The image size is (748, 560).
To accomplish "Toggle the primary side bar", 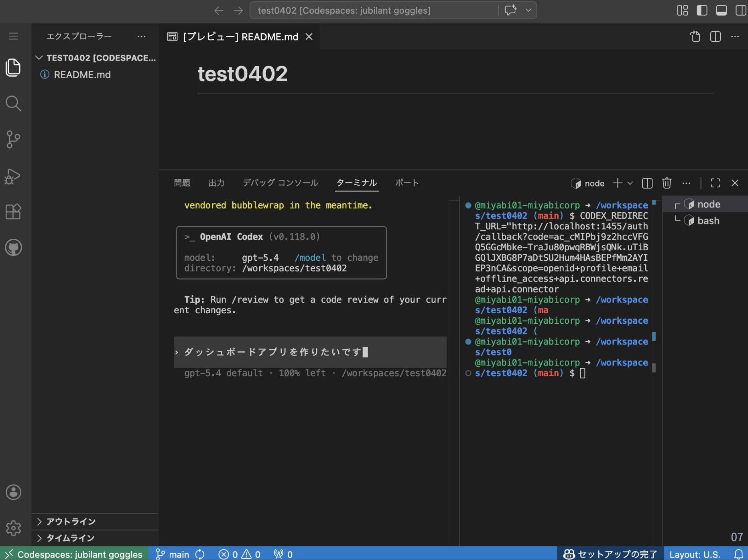I will pyautogui.click(x=702, y=10).
